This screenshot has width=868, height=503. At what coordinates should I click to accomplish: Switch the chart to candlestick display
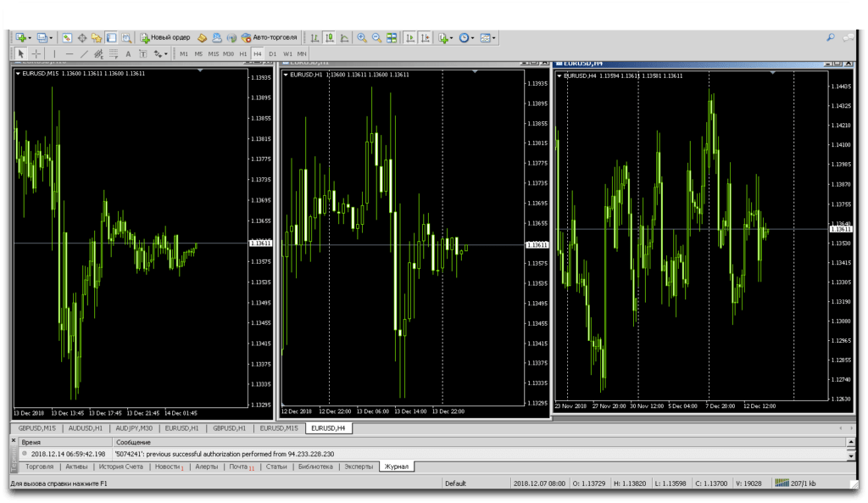(x=329, y=38)
